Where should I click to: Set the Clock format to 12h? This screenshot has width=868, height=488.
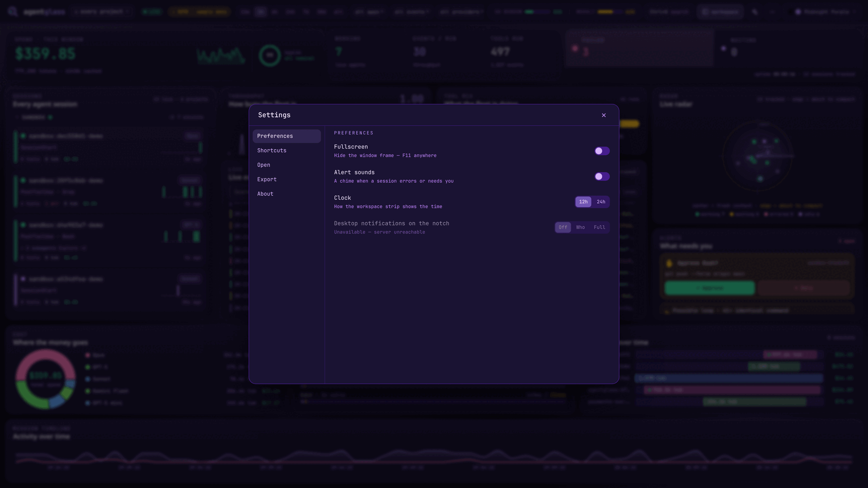point(583,202)
